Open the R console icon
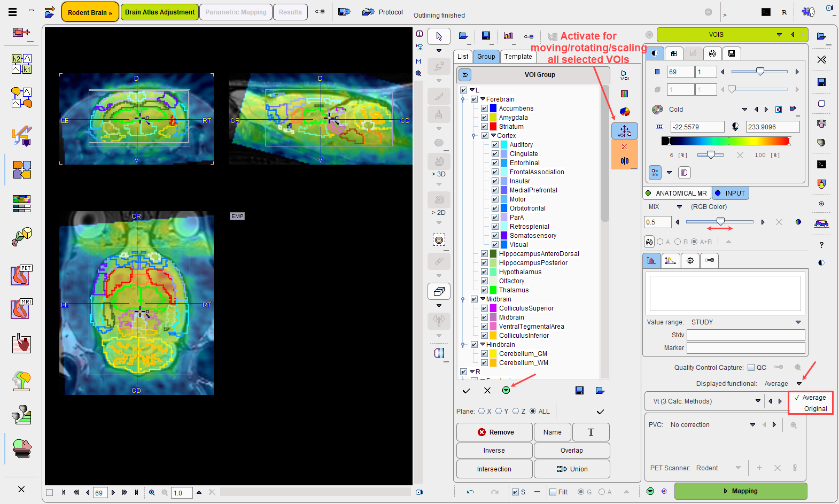 tap(784, 12)
